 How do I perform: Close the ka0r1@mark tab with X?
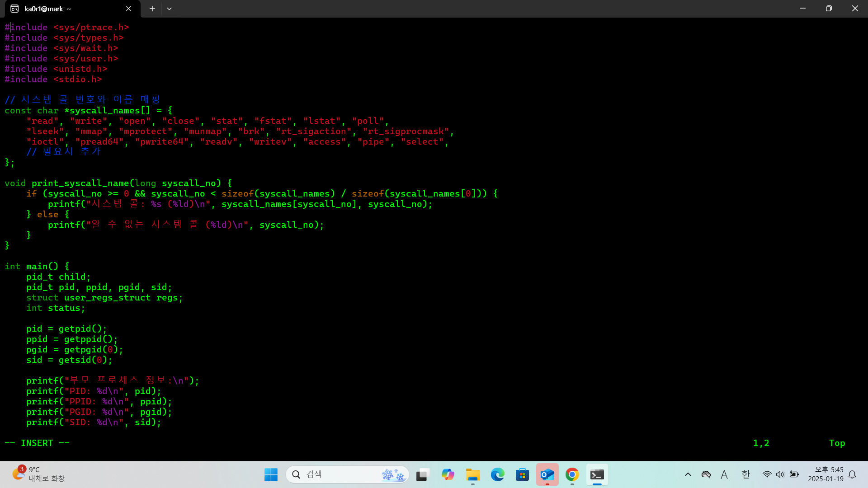coord(128,9)
